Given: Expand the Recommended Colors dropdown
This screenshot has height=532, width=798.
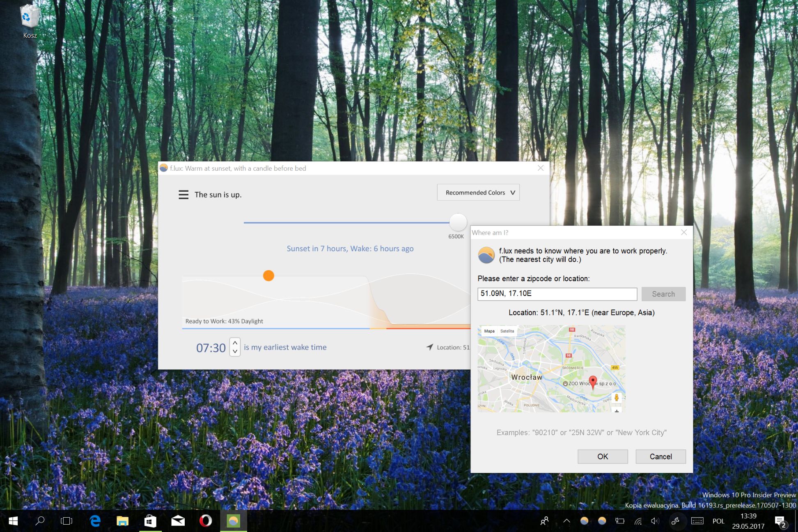Looking at the screenshot, I should pyautogui.click(x=478, y=193).
